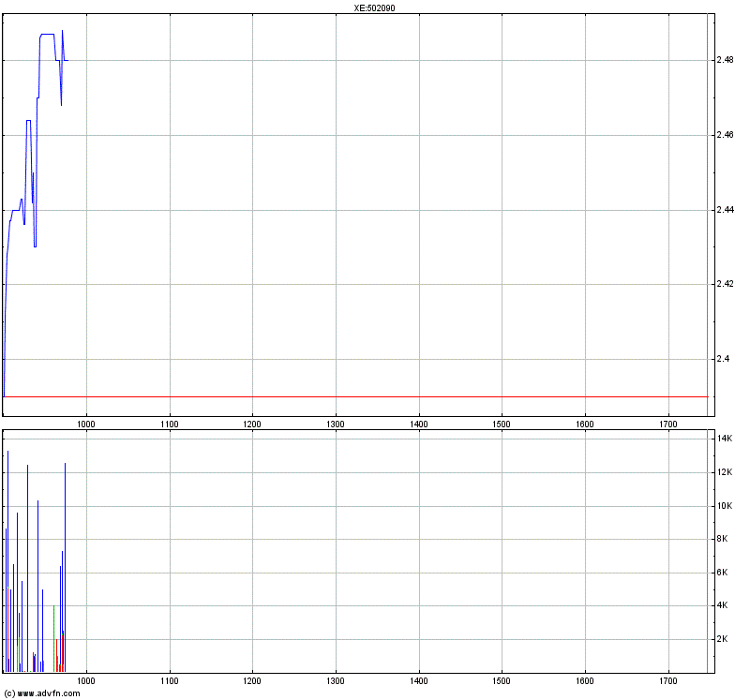Select the 2.46 price axis label
Screen dimensions: 750x700
click(725, 135)
